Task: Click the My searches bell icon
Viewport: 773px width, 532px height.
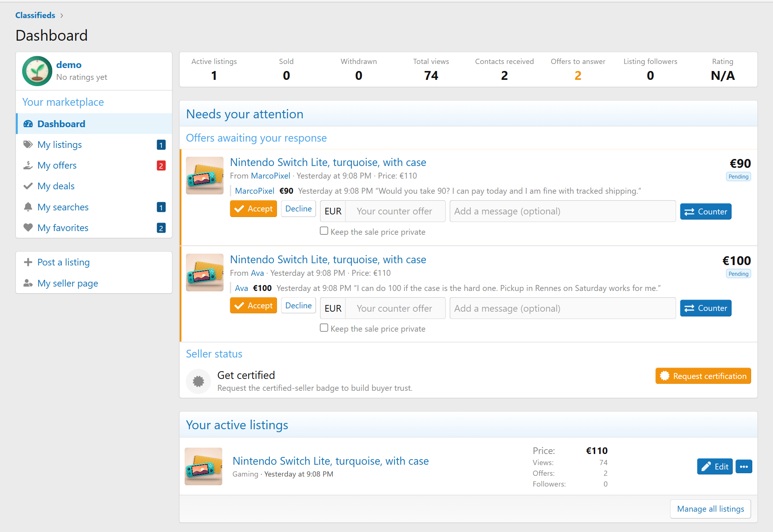Action: pyautogui.click(x=28, y=207)
